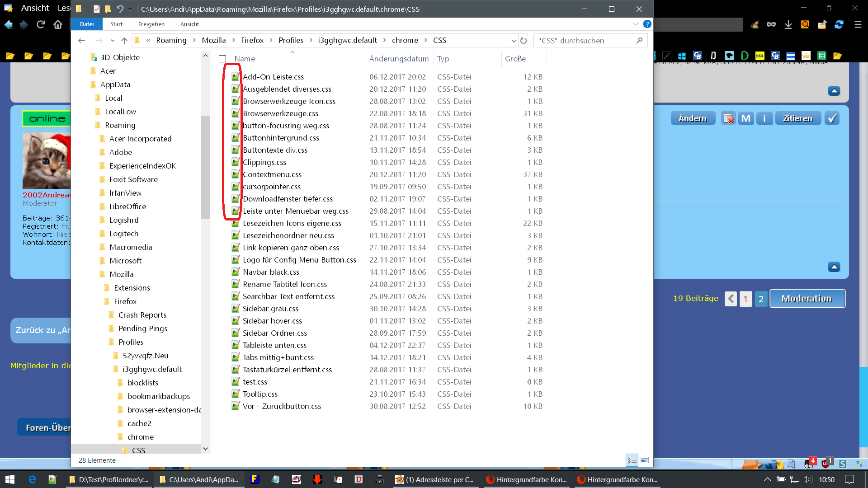Tick the select-all checkbox beside Name header

click(222, 59)
